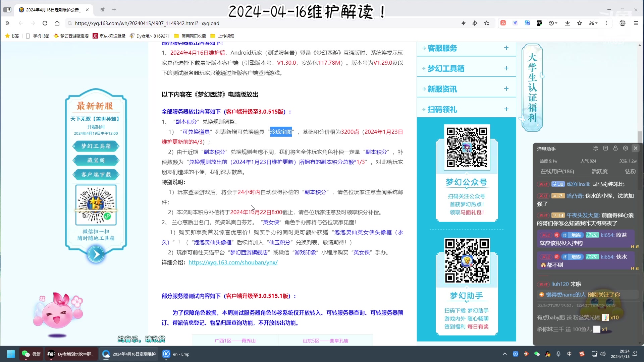The height and width of the screenshot is (362, 644).
Task: Open a new browser tab with plus icon
Action: (114, 10)
